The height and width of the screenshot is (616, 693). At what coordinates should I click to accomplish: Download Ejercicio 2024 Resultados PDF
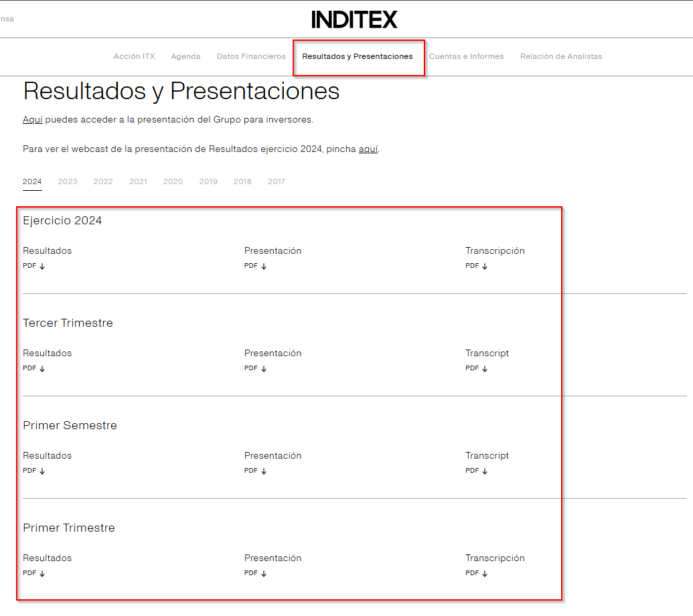pyautogui.click(x=33, y=266)
